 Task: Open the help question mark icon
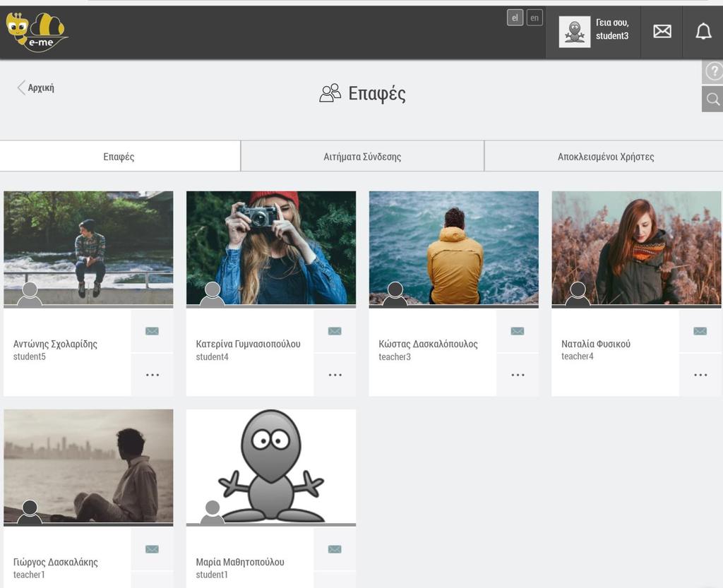click(x=713, y=71)
